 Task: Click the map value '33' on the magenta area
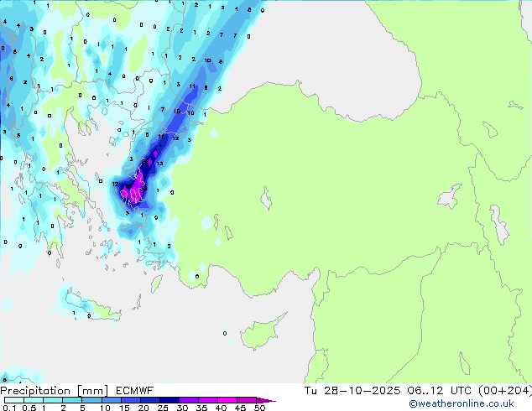click(143, 188)
